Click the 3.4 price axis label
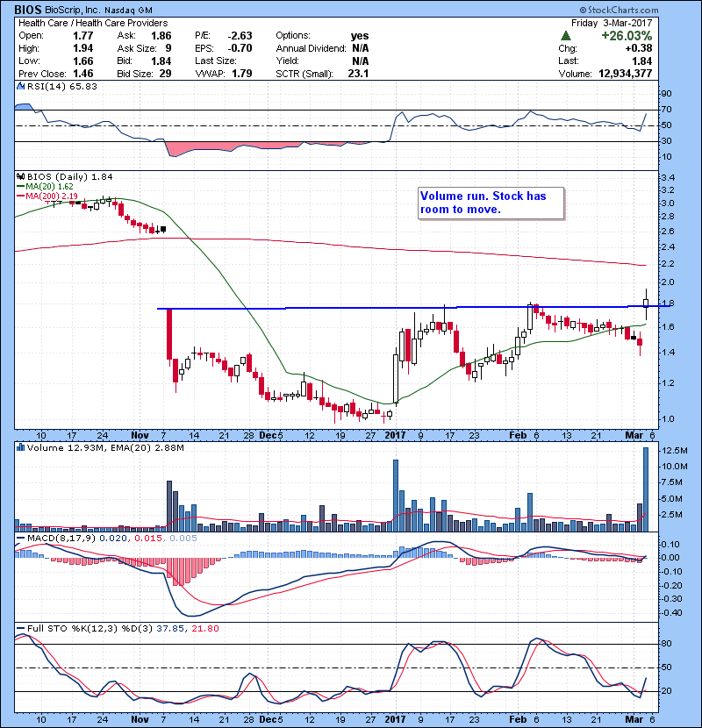Viewport: 702px width, 728px height. (668, 177)
